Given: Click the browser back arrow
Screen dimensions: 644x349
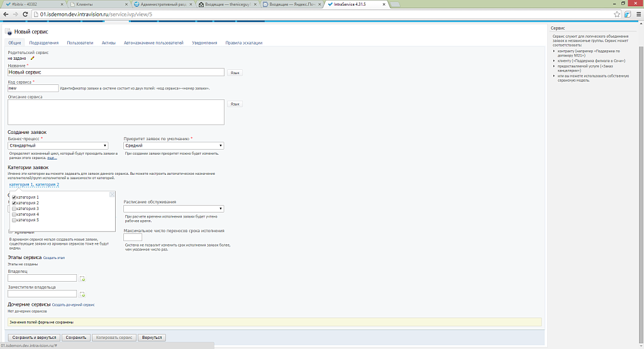Looking at the screenshot, I should tap(6, 14).
